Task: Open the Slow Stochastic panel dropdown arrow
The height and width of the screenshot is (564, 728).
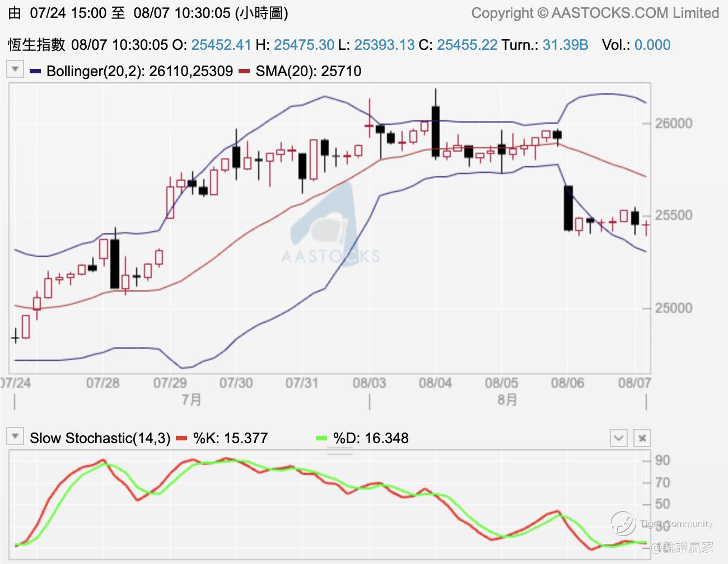Action: coord(15,436)
